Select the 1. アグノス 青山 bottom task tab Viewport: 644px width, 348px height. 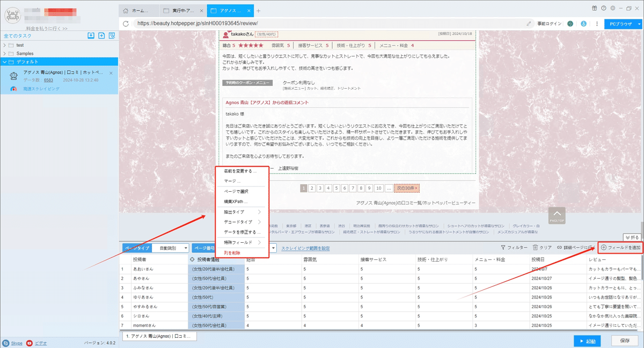160,336
